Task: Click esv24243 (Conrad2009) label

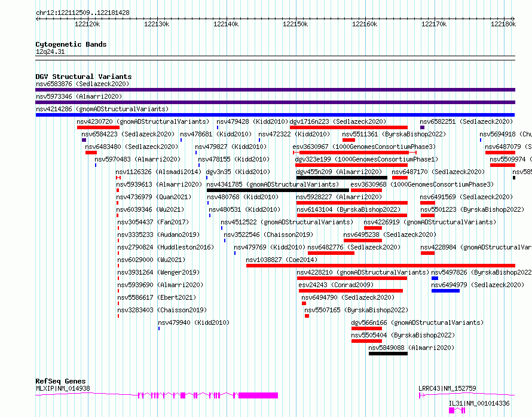Action: [336, 285]
